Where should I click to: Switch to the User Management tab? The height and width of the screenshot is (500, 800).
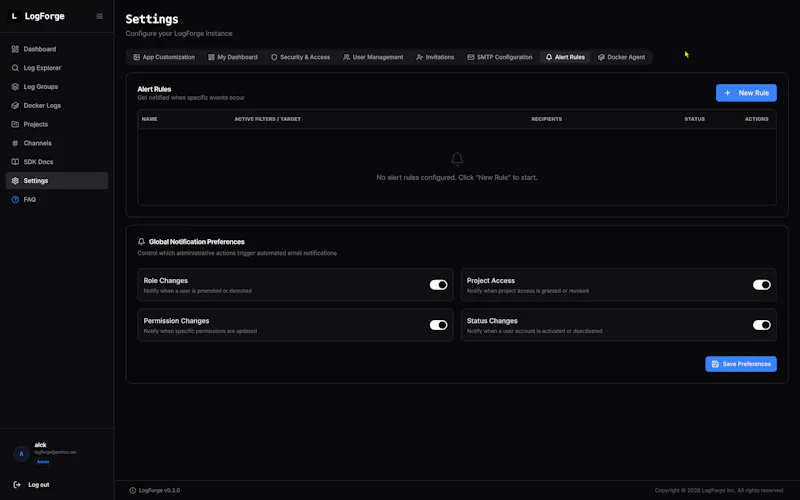(x=373, y=57)
